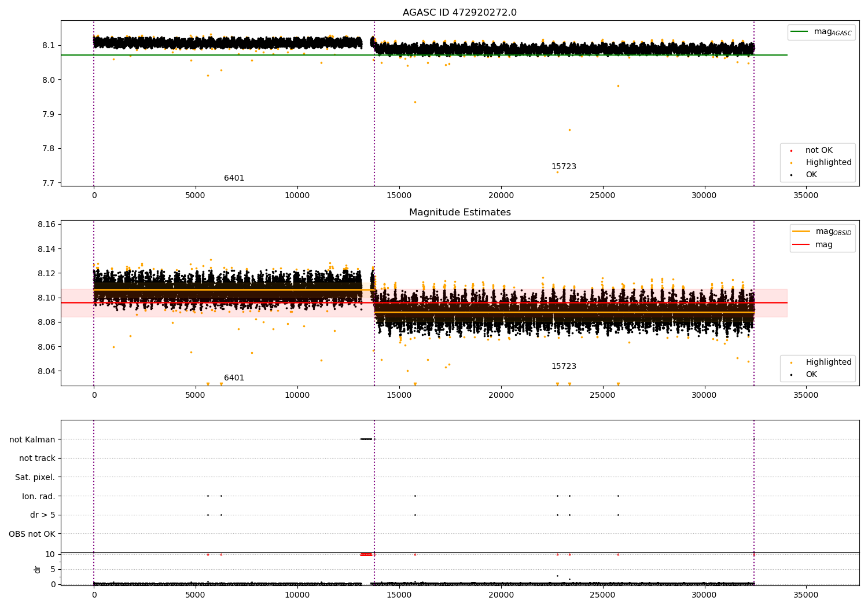Click the '8.0' y-axis tick in top plot
868x608 pixels.
pyautogui.click(x=49, y=80)
